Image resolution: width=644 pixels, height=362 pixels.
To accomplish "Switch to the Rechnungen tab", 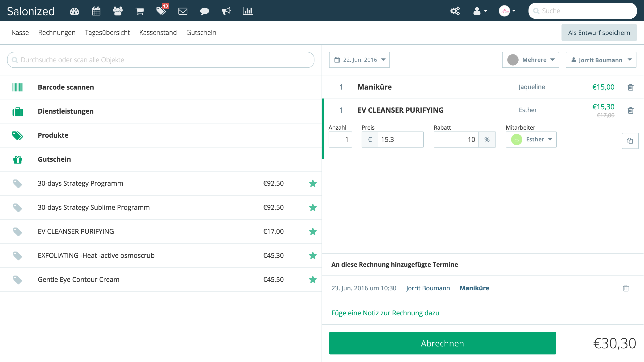I will click(x=57, y=33).
